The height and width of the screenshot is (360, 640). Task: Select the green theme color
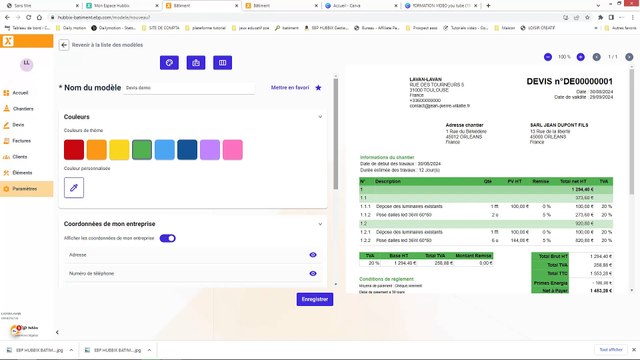click(142, 150)
